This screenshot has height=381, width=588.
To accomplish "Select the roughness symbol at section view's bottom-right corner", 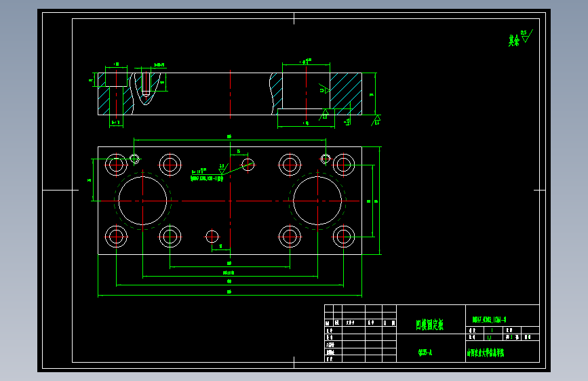I will click(376, 121).
